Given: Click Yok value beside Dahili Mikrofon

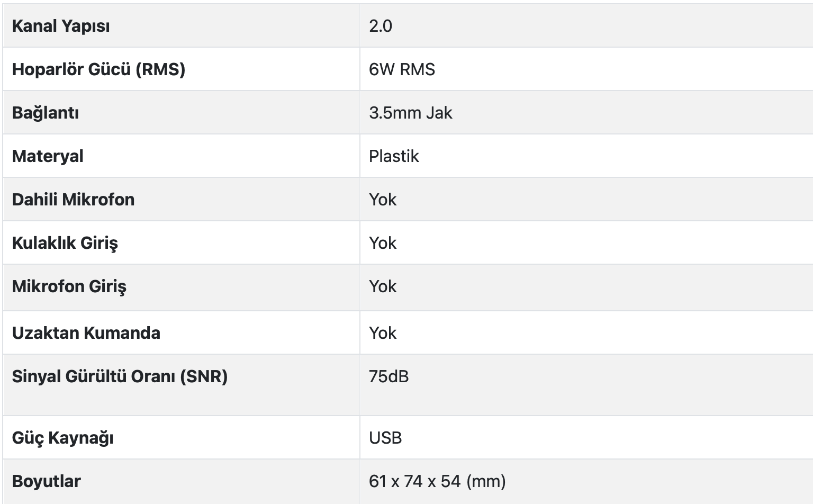Looking at the screenshot, I should tap(383, 200).
